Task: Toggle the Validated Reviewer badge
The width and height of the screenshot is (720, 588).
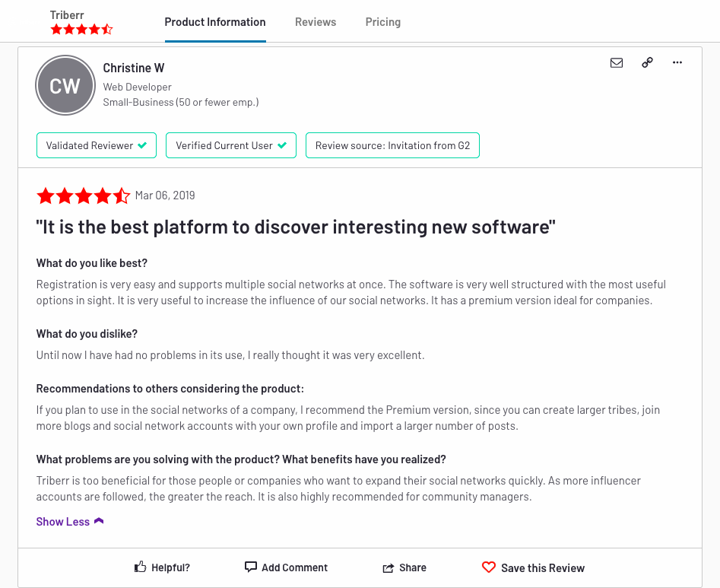Action: click(96, 145)
